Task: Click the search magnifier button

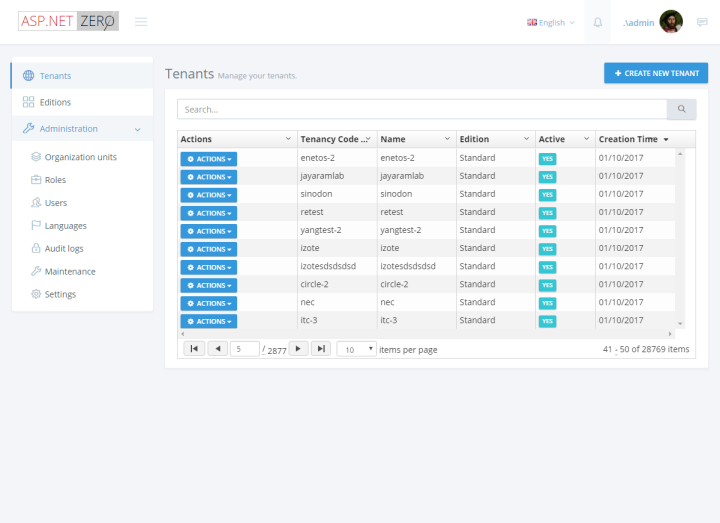Action: tap(681, 109)
